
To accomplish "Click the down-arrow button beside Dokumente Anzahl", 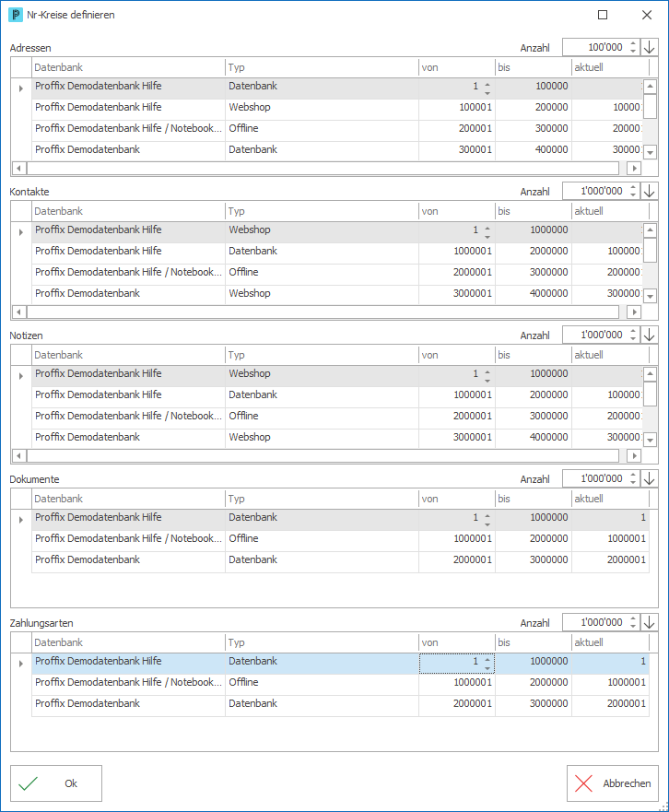I will [650, 478].
